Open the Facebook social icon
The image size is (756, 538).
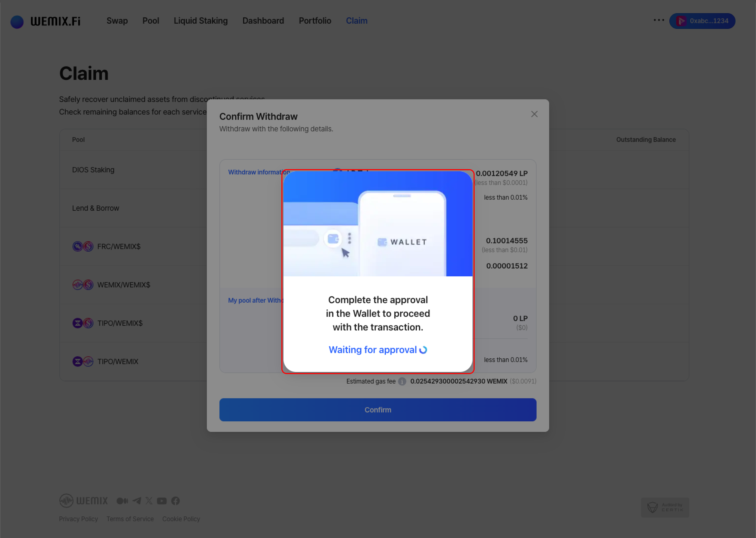[175, 500]
